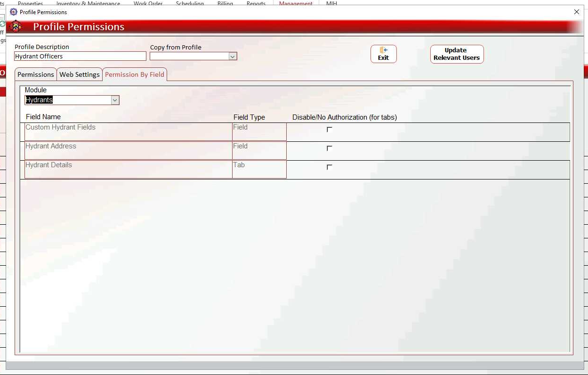Click the Profile Permissions window title icon

[x=14, y=12]
